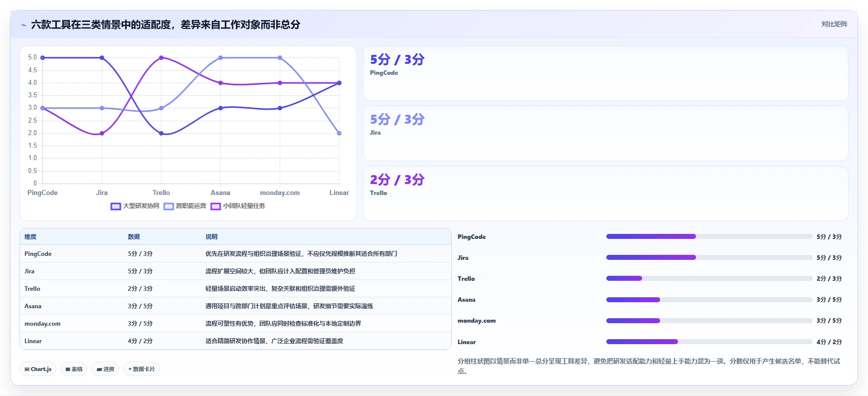This screenshot has height=396, width=868.
Task: Toggle the 小团队轻量任务 legend series
Action: [238, 206]
